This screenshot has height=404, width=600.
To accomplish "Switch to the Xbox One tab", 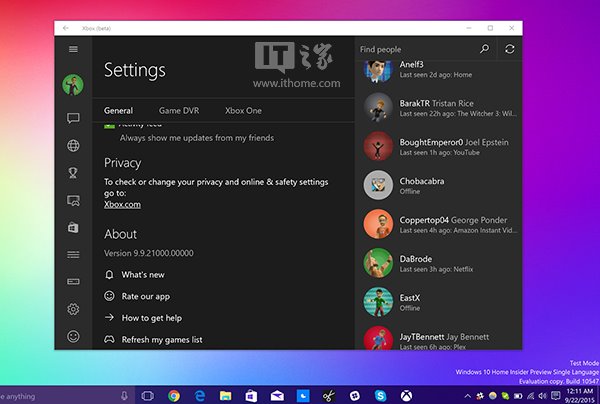I will (243, 111).
